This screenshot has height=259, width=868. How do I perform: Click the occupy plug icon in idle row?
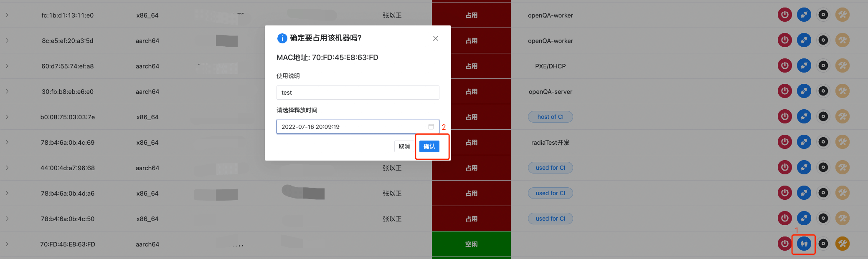click(804, 244)
